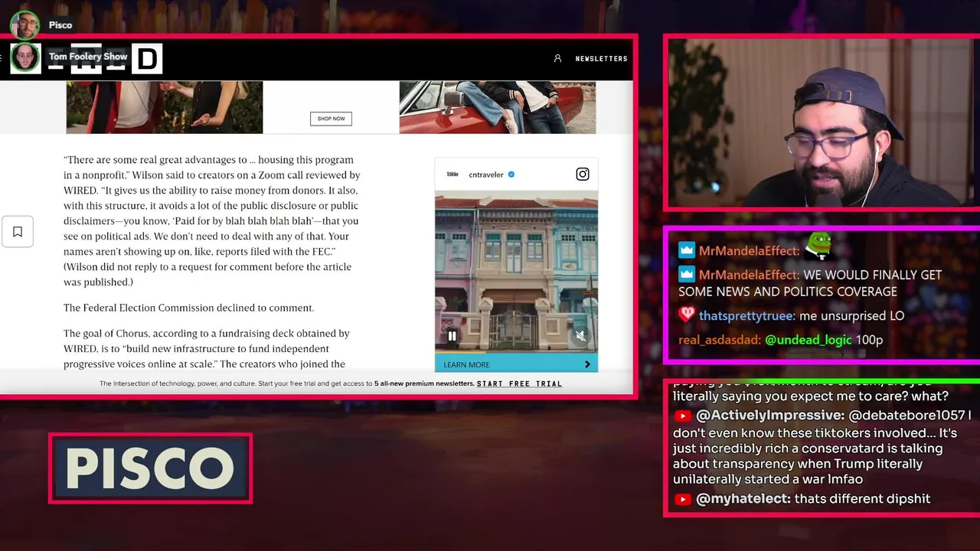
Task: Click the frog emote in chat
Action: click(819, 246)
